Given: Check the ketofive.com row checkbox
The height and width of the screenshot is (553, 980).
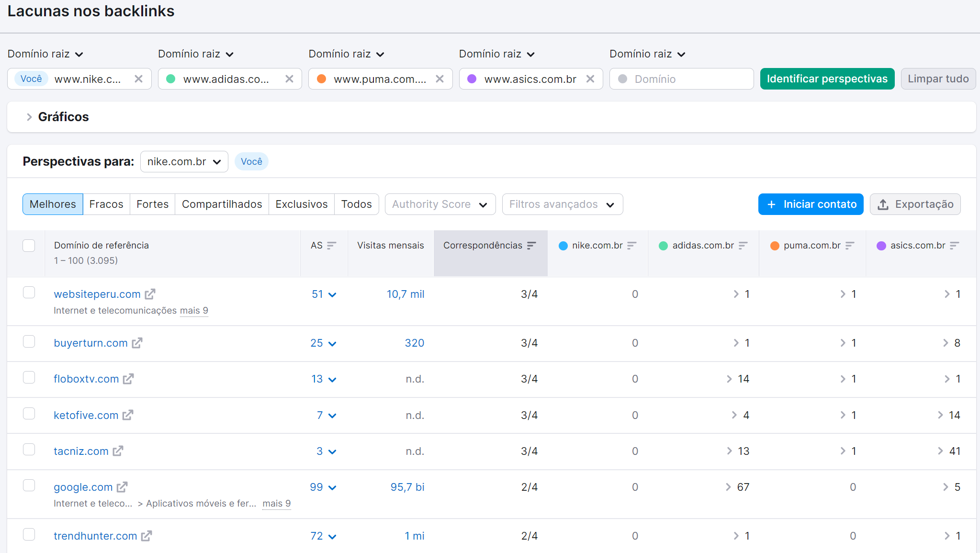Looking at the screenshot, I should tap(29, 413).
